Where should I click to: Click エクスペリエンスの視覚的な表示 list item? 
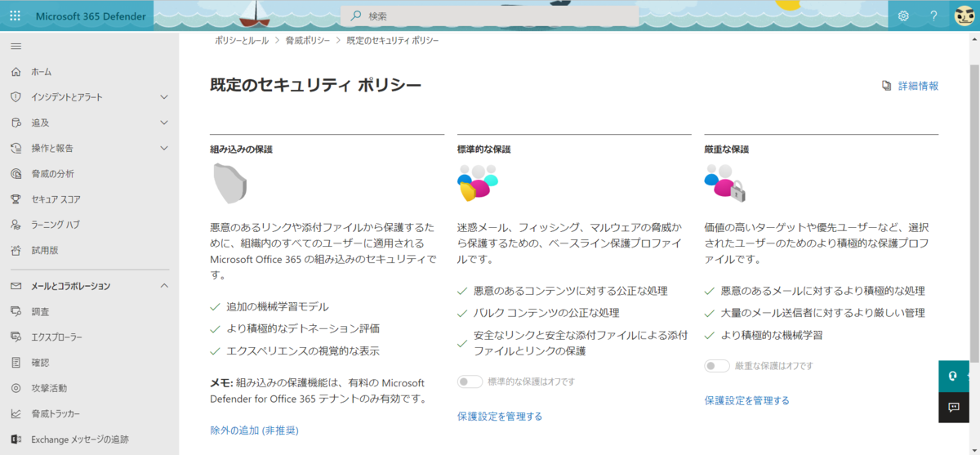pos(303,351)
